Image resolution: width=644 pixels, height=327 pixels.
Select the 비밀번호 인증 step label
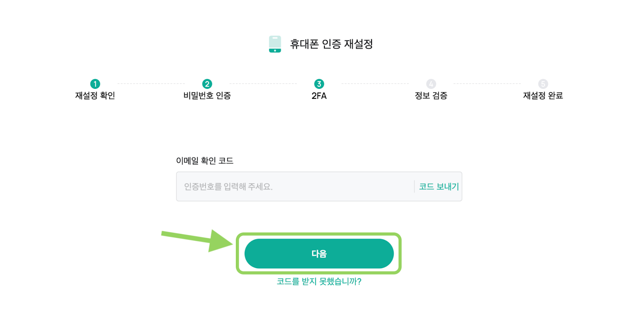(207, 96)
